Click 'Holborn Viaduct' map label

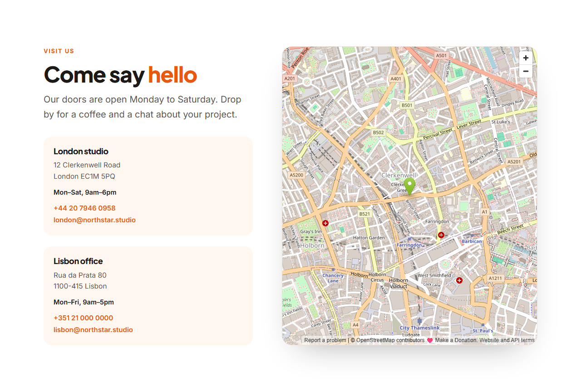pyautogui.click(x=399, y=284)
